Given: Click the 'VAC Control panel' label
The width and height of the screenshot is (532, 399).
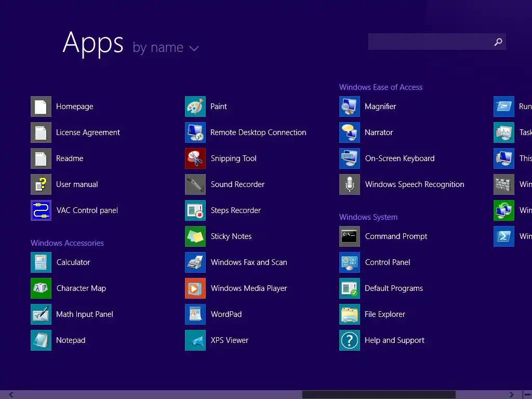Looking at the screenshot, I should (87, 210).
